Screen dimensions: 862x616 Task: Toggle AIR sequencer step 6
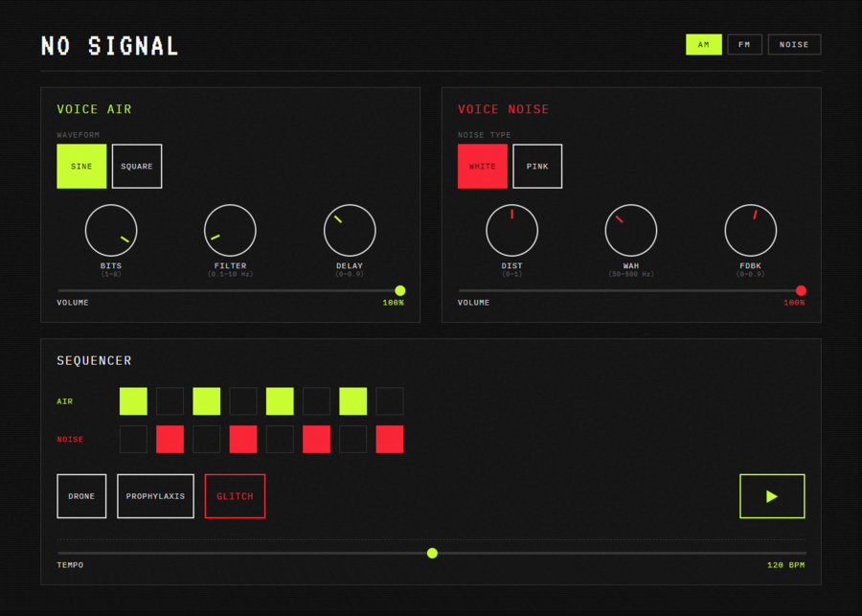pos(317,401)
